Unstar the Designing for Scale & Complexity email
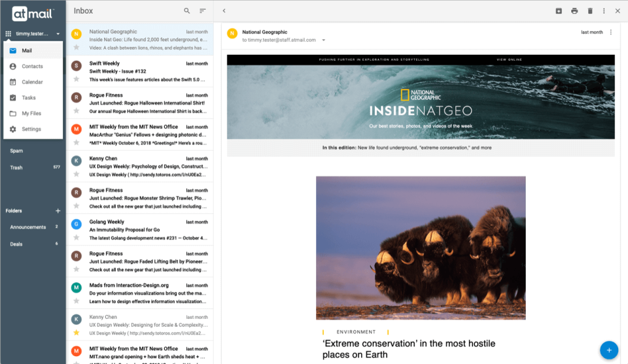The image size is (628, 364). [x=76, y=333]
